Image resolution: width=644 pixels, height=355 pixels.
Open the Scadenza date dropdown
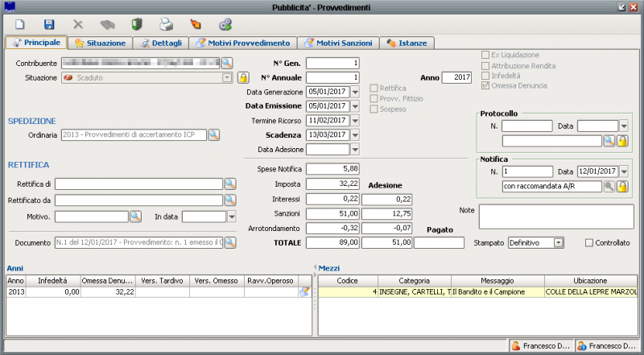tap(355, 135)
